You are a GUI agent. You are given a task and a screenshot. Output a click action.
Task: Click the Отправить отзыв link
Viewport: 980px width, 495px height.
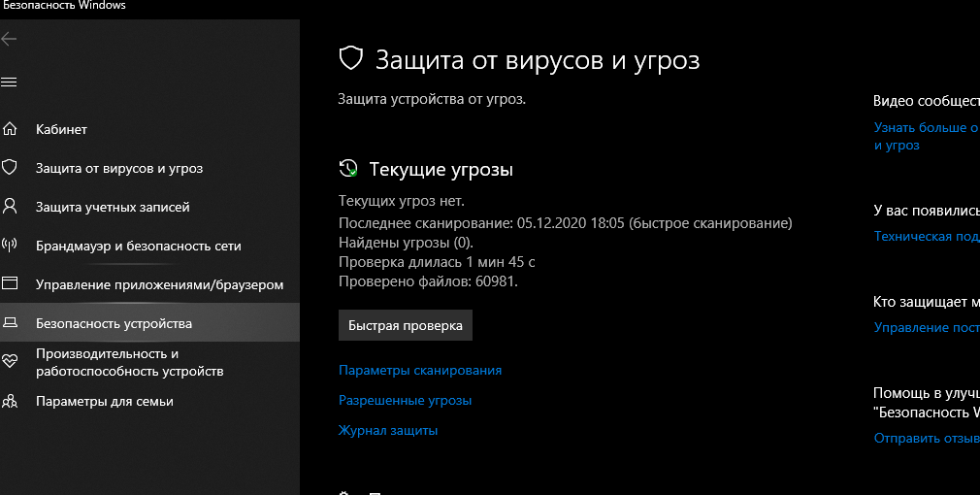927,438
